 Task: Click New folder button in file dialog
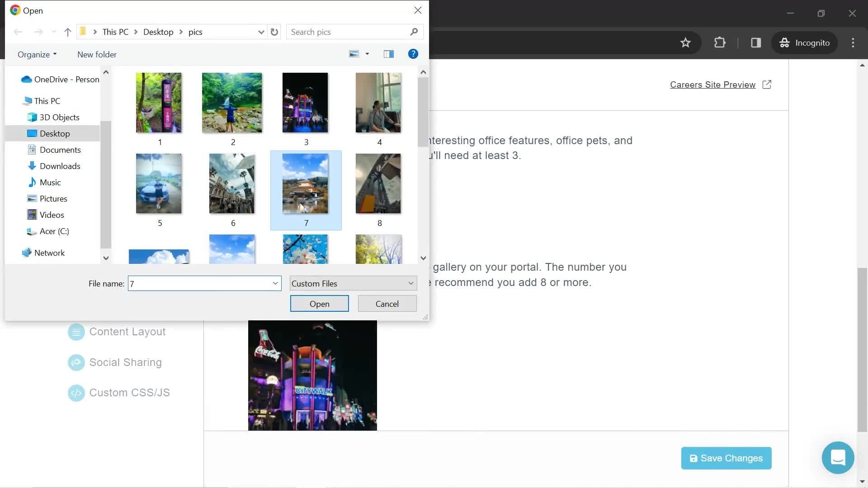97,54
